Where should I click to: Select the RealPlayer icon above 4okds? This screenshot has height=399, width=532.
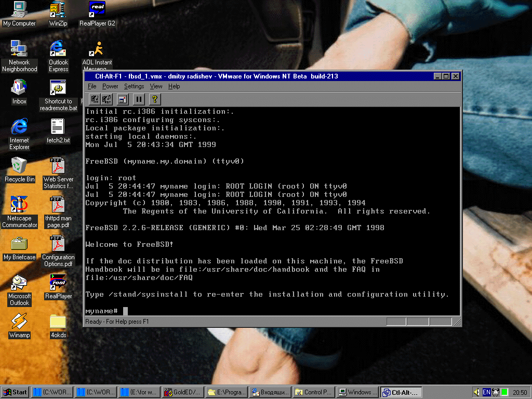[58, 287]
